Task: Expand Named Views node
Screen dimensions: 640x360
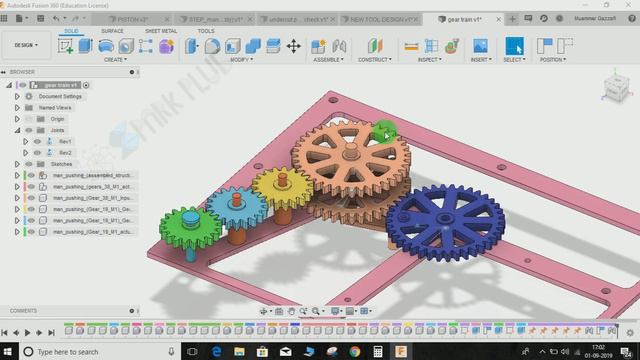Action: [x=17, y=108]
